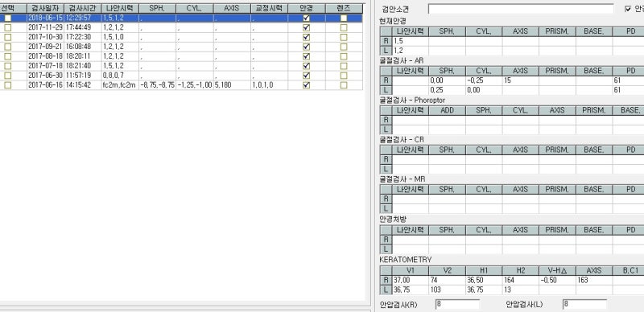Image resolution: width=644 pixels, height=312 pixels.
Task: Click into the 검안소견 text field
Action: coord(521,9)
